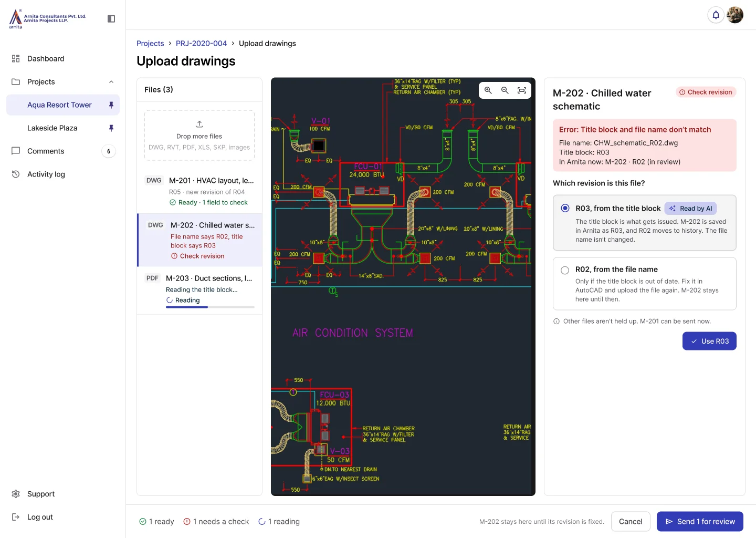Select the M-201 HVAC layout file
The image size is (756, 538).
(199, 191)
